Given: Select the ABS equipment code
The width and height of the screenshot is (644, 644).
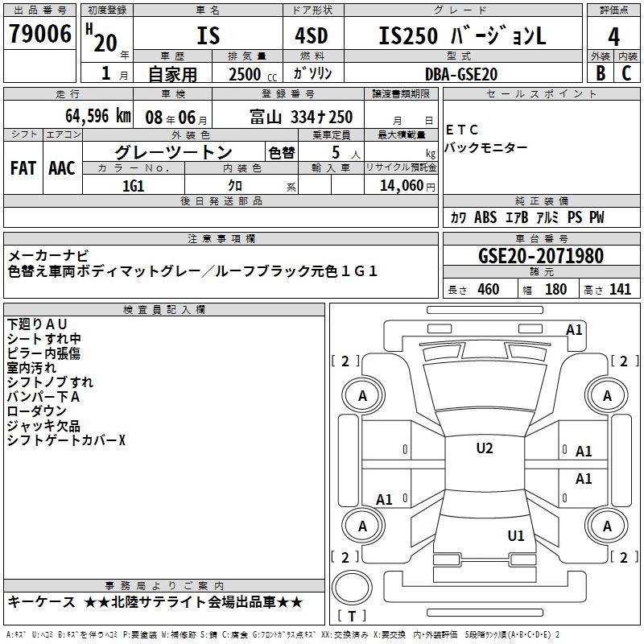Looking at the screenshot, I should [x=485, y=217].
